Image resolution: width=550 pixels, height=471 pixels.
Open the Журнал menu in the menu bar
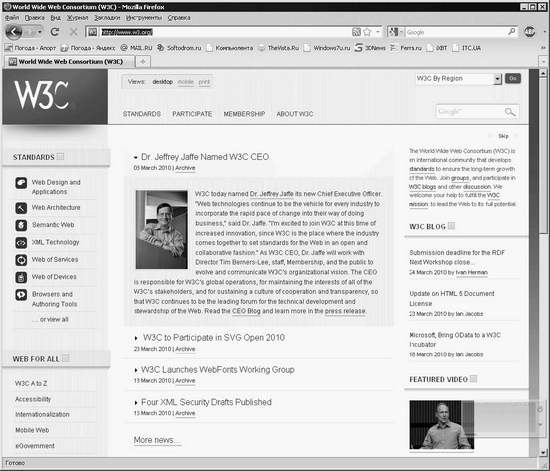pos(78,18)
